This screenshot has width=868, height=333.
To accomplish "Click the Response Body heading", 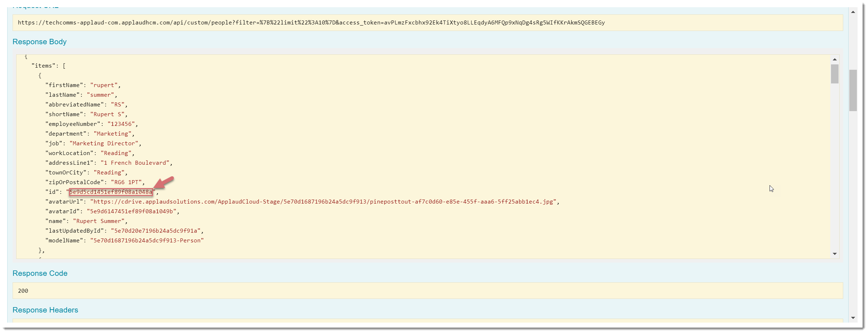I will click(x=40, y=42).
